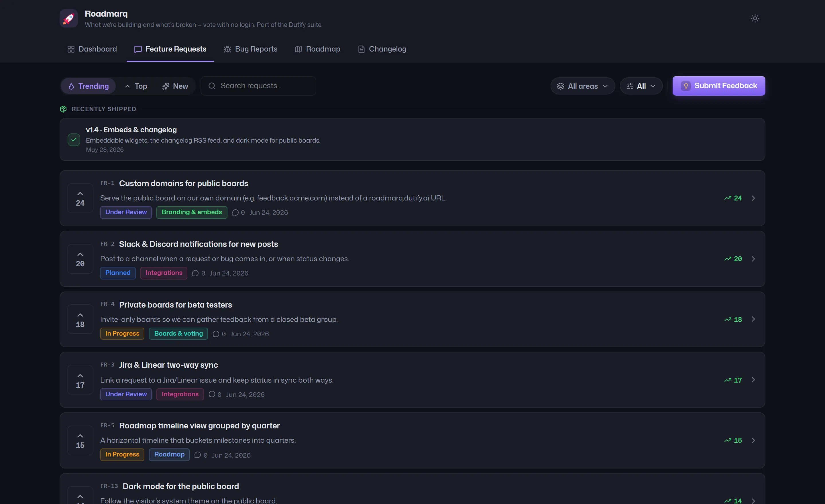This screenshot has width=825, height=504.
Task: Upvote Slack & Discord notifications request
Action: (x=80, y=259)
